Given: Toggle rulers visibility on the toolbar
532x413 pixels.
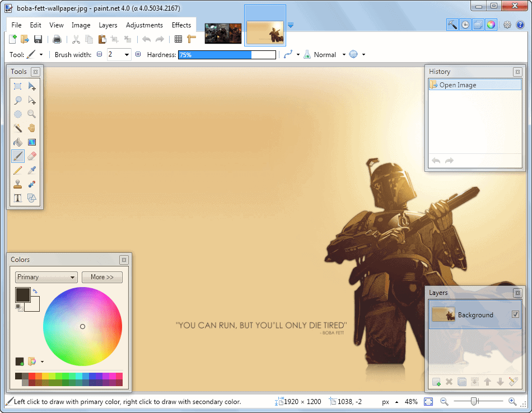Looking at the screenshot, I should click(191, 39).
